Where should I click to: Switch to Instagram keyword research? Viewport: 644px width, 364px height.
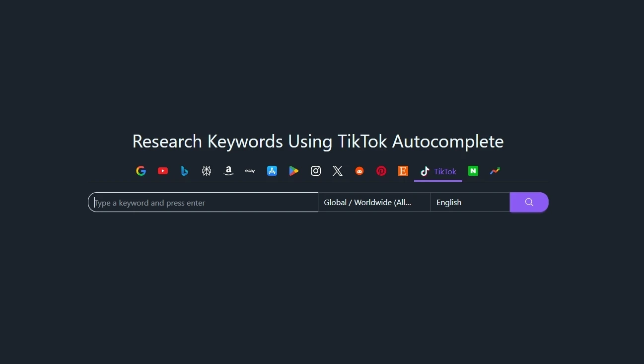(316, 171)
